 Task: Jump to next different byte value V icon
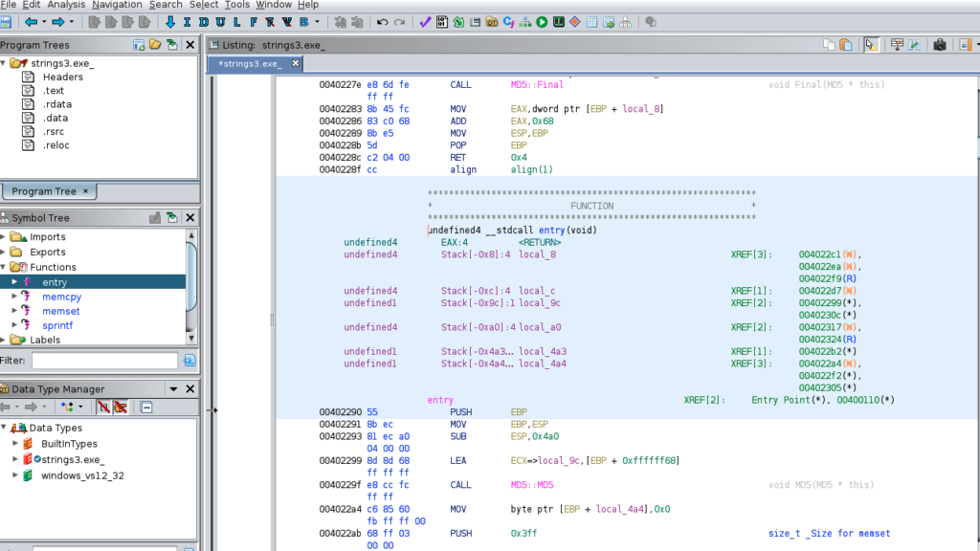pos(287,23)
